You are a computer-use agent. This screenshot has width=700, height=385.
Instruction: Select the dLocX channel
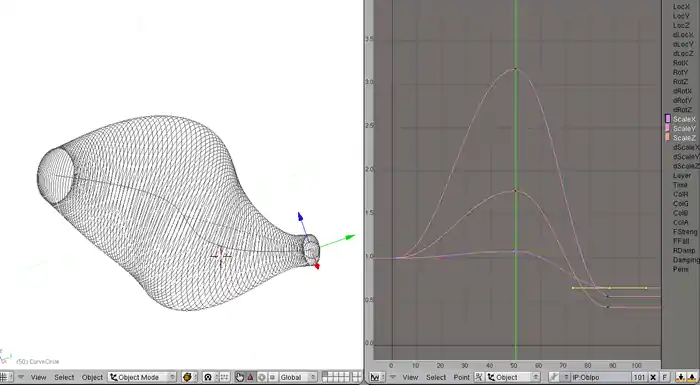pyautogui.click(x=683, y=35)
